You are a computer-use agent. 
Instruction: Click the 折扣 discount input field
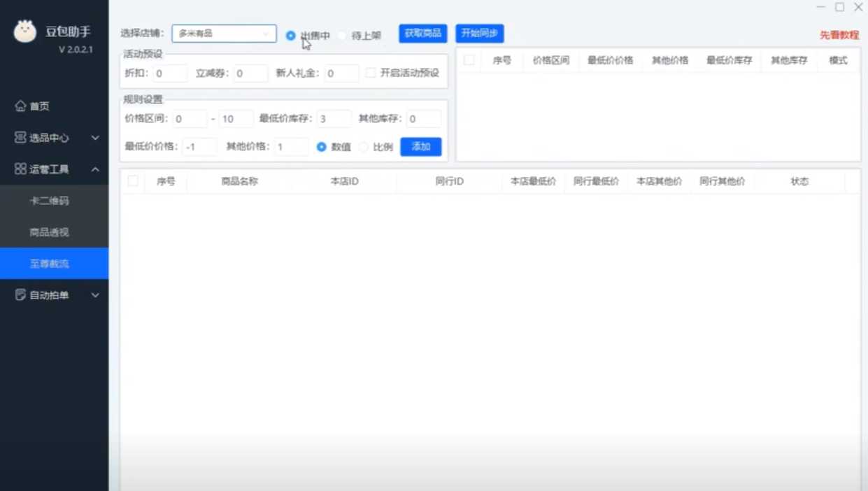click(x=169, y=73)
